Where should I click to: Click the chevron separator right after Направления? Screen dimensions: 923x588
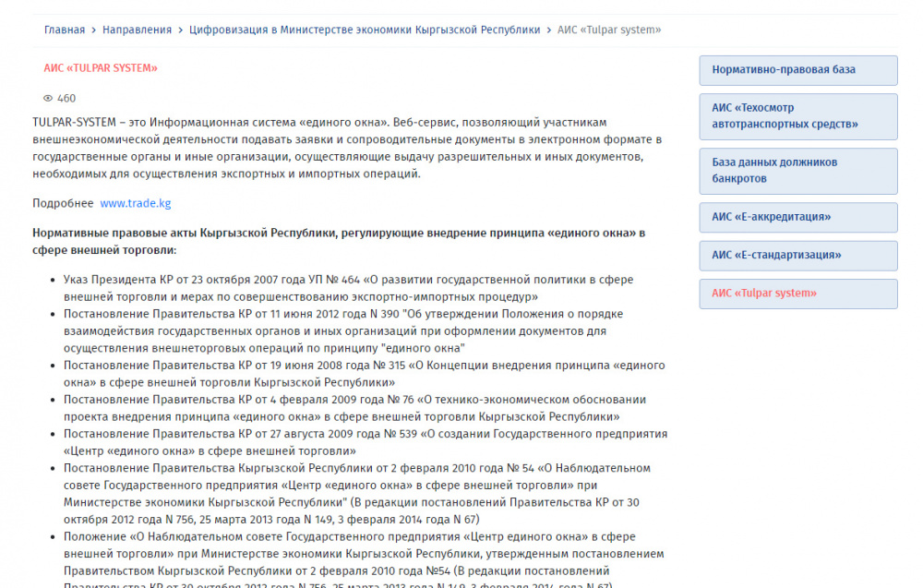click(x=180, y=30)
